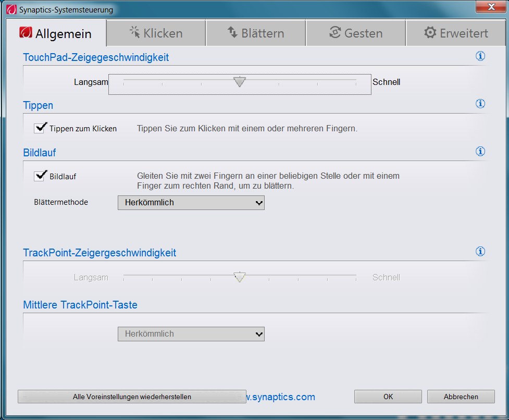Confirm with the OK button
Screen dimensions: 509x420
click(388, 397)
